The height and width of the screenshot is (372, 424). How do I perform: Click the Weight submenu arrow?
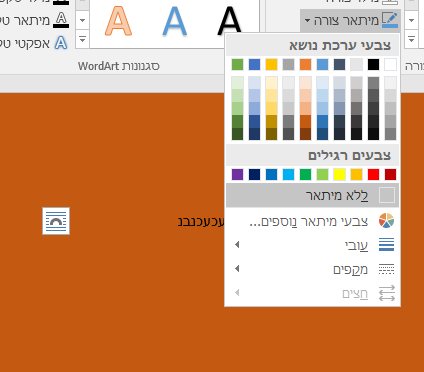(x=237, y=245)
